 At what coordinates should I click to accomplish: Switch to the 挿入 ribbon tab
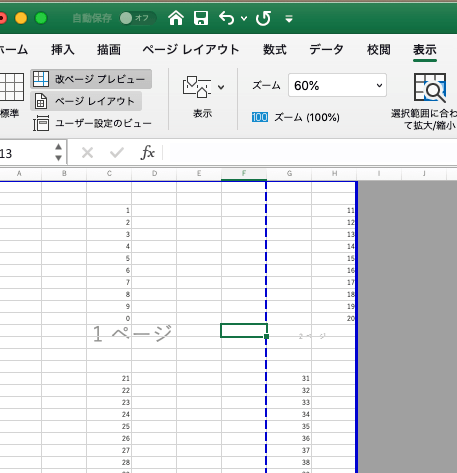point(63,50)
